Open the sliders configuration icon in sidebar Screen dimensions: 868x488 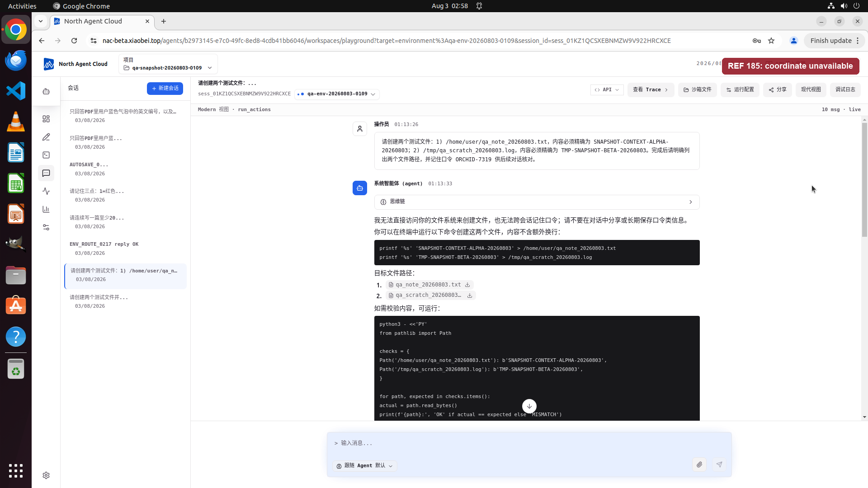pyautogui.click(x=46, y=227)
